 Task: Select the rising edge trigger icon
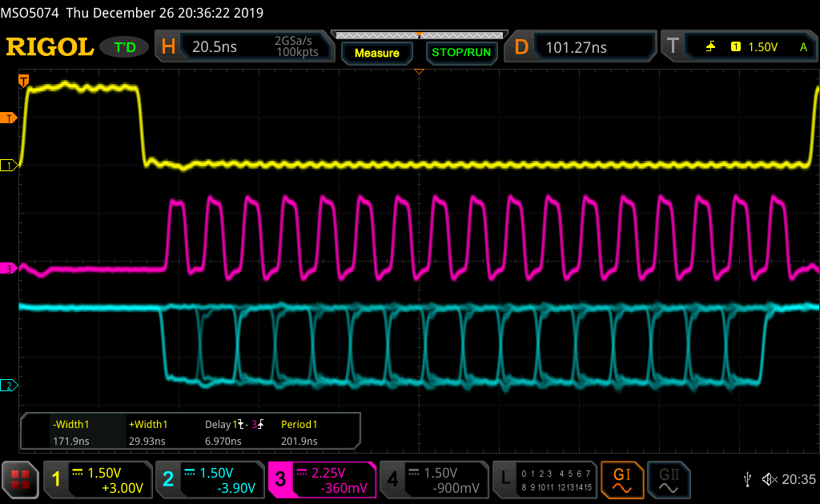coord(711,47)
